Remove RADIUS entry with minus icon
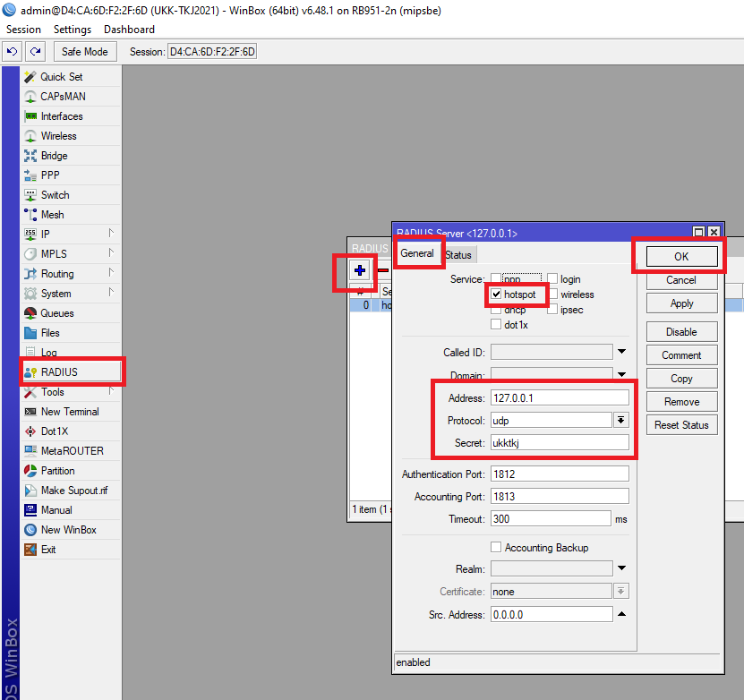Screen dimensions: 744x700 coord(383,270)
